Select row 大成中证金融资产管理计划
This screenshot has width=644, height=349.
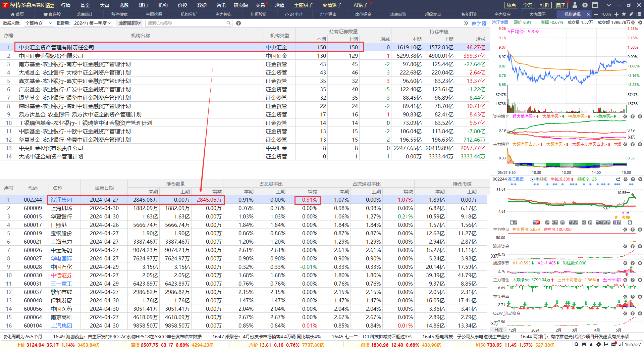[244, 156]
